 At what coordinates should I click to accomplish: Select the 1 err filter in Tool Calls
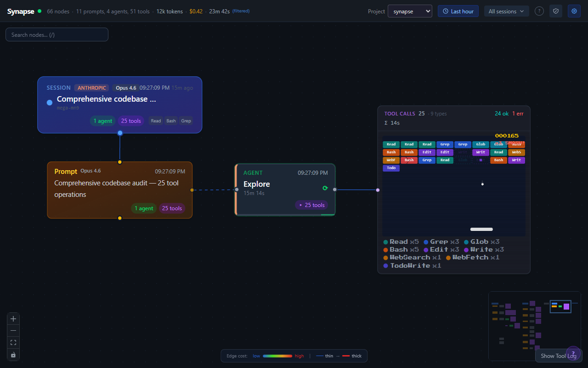pyautogui.click(x=518, y=113)
